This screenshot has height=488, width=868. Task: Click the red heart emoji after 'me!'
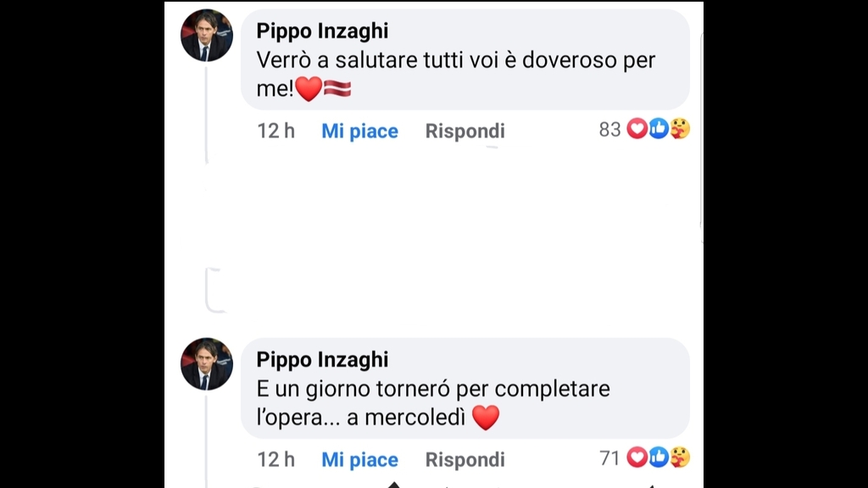coord(308,88)
